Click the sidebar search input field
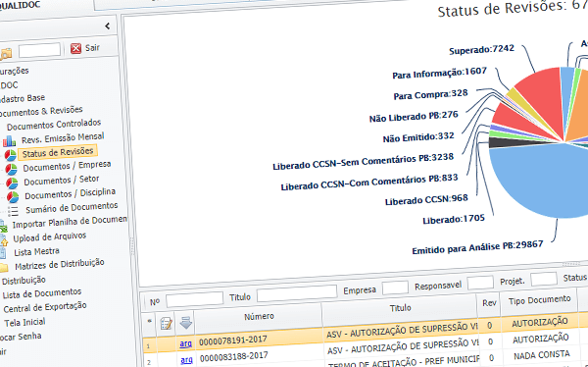This screenshot has width=588, height=367. pos(40,50)
